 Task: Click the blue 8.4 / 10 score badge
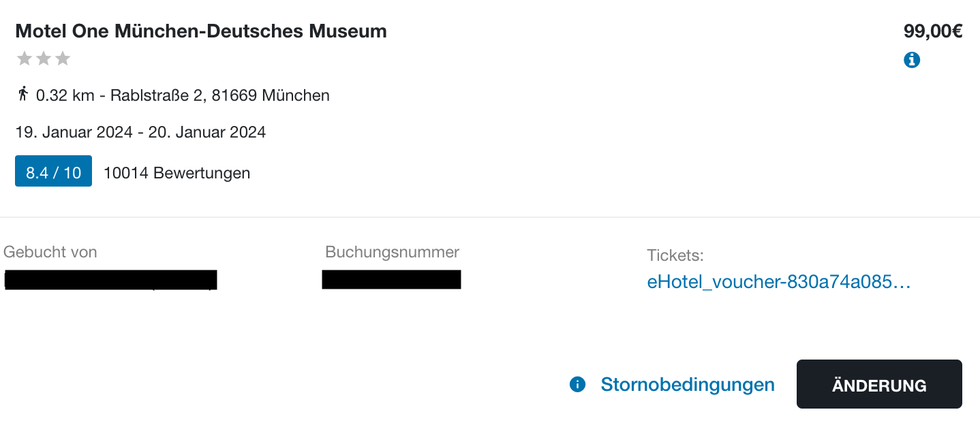coord(53,173)
